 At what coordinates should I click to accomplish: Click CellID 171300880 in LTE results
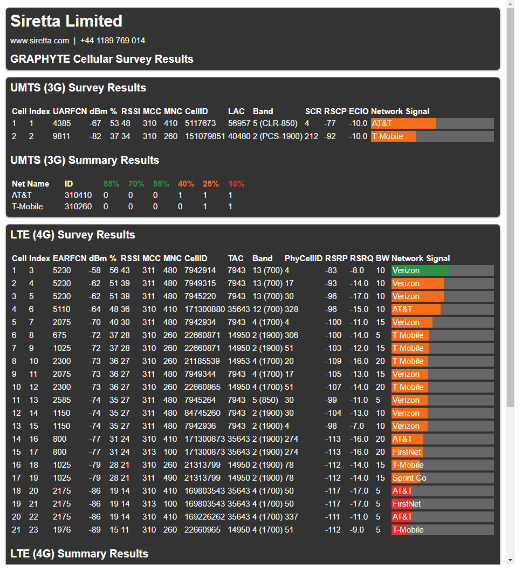pos(204,309)
